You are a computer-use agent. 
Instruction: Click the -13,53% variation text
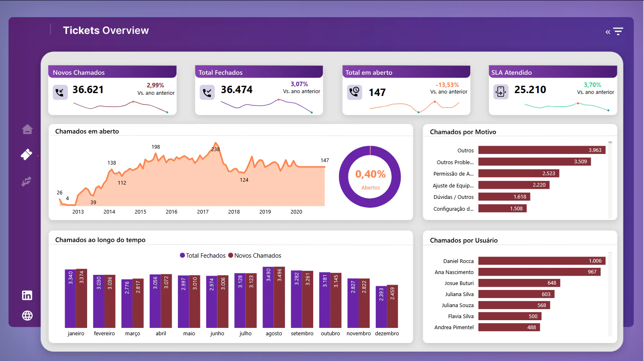tap(447, 85)
